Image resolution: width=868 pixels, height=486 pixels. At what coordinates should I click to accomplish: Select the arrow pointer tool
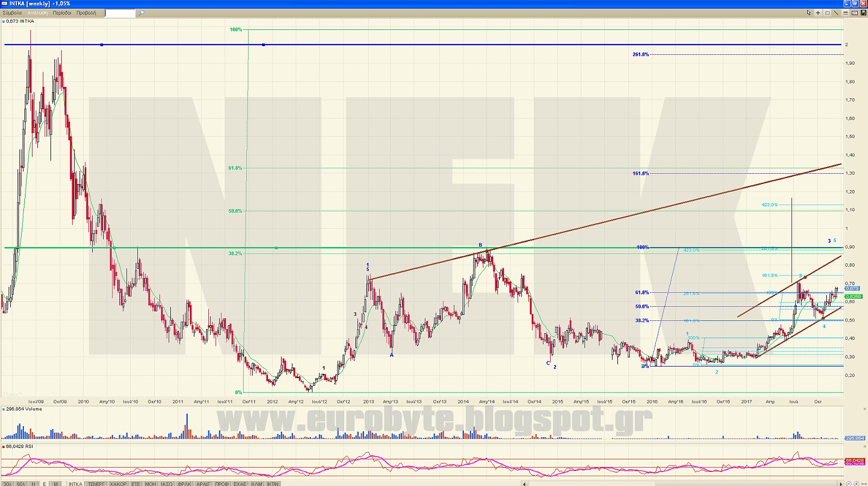coord(809,12)
